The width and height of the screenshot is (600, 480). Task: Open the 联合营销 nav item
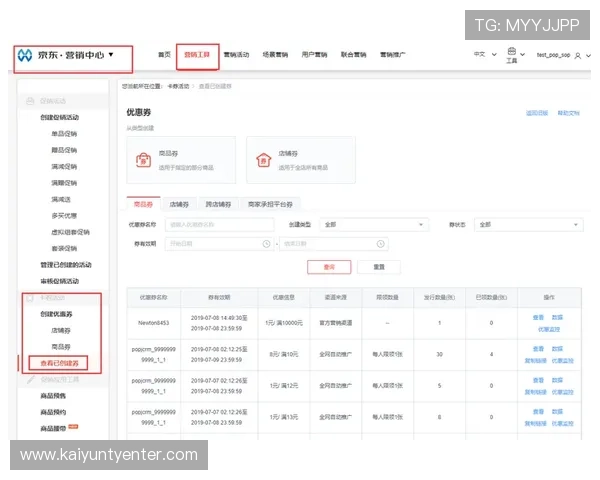(x=353, y=55)
